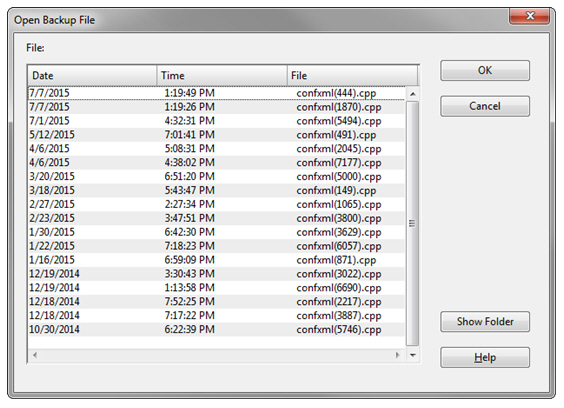Viewport: 564px width, 408px height.
Task: Click the vertical scrollbar thumb grip
Action: tap(412, 223)
